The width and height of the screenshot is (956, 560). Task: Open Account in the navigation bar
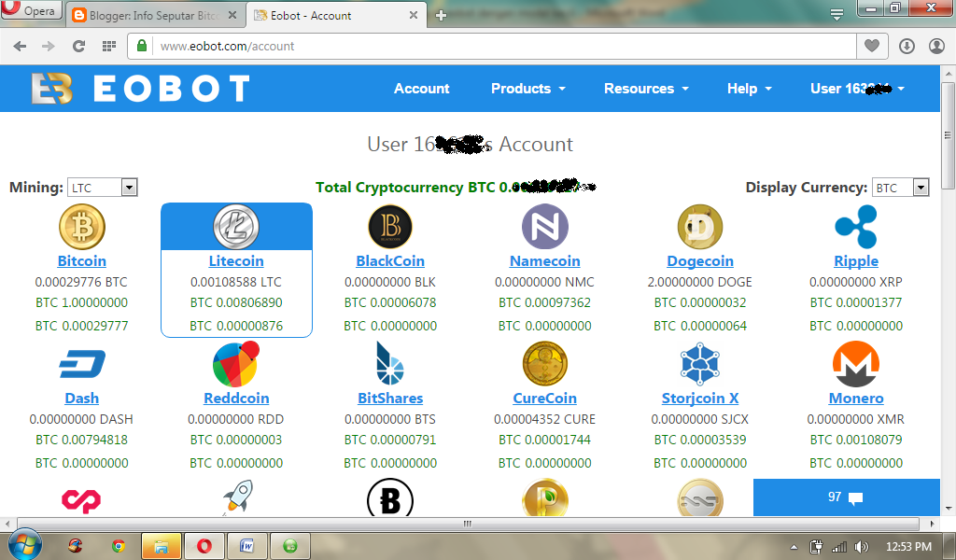(x=421, y=89)
